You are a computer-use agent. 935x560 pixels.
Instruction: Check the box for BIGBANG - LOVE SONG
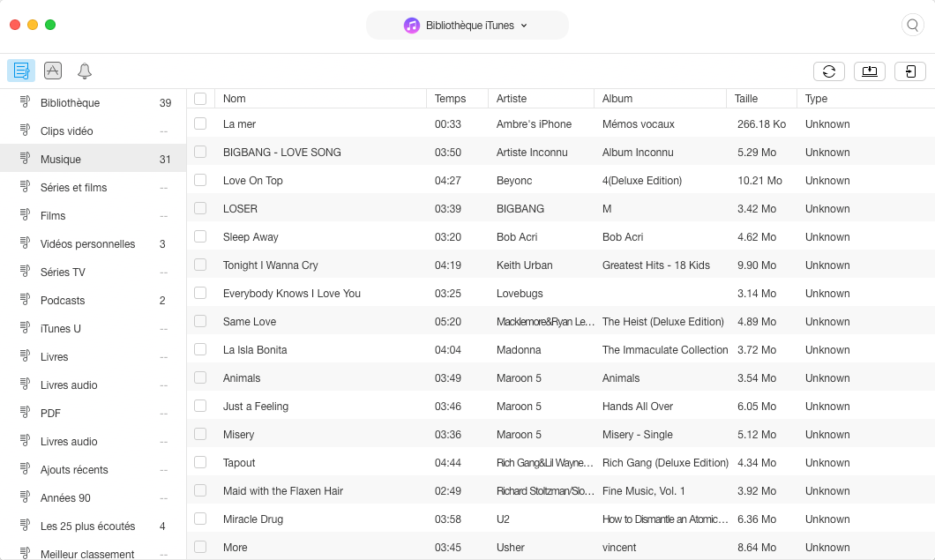[200, 152]
